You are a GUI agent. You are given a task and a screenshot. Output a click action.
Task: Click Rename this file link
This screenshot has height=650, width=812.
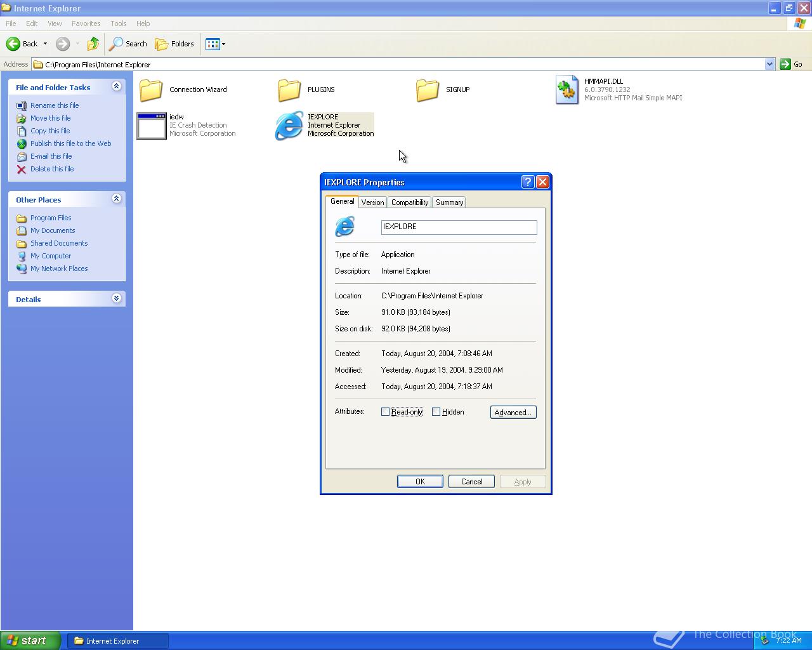[x=55, y=105]
